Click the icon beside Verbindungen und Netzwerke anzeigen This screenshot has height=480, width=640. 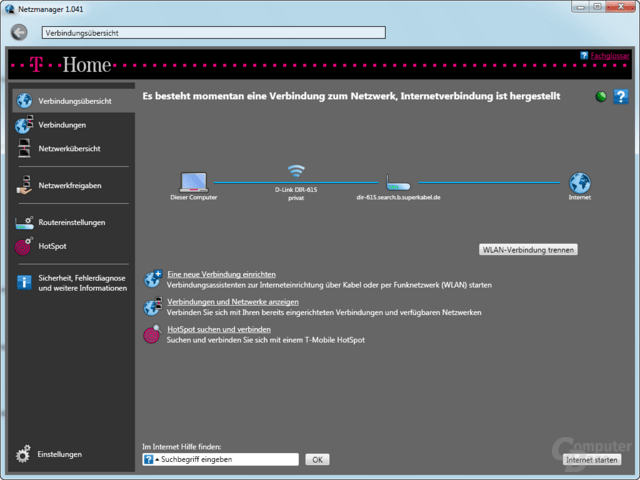coord(153,307)
